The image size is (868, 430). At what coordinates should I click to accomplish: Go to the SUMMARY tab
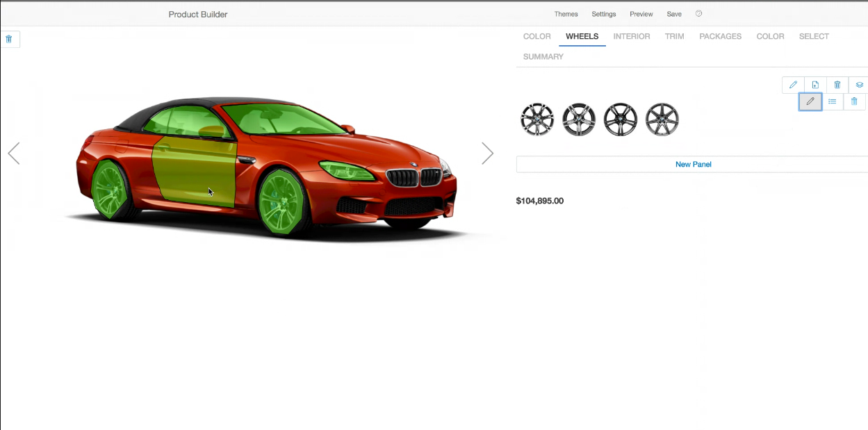[x=543, y=56]
